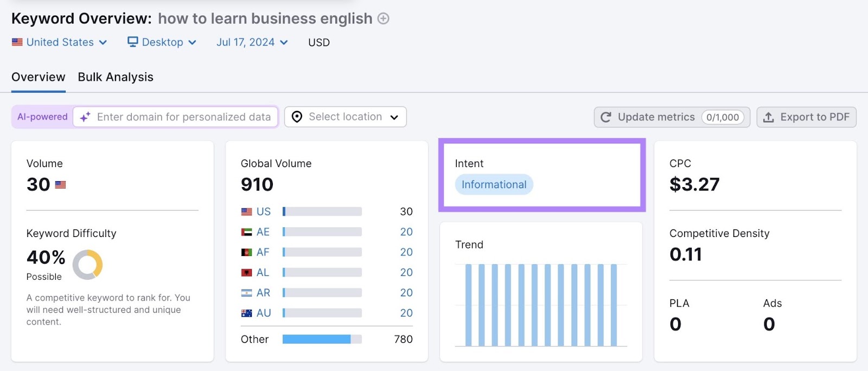Screen dimensions: 868x371
Task: Click the refresh icon in Update metrics
Action: [606, 117]
